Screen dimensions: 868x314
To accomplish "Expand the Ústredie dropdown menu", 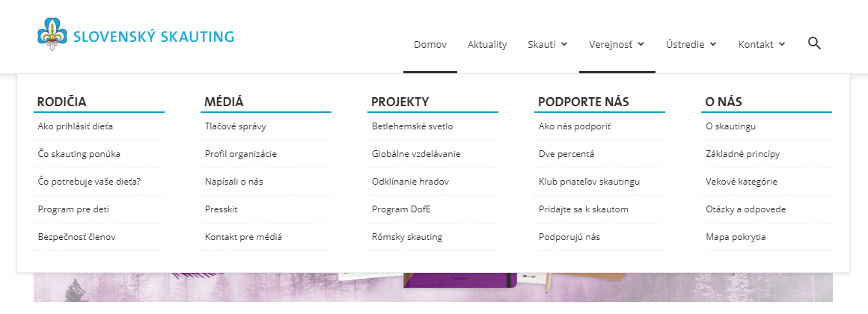I will coord(691,44).
